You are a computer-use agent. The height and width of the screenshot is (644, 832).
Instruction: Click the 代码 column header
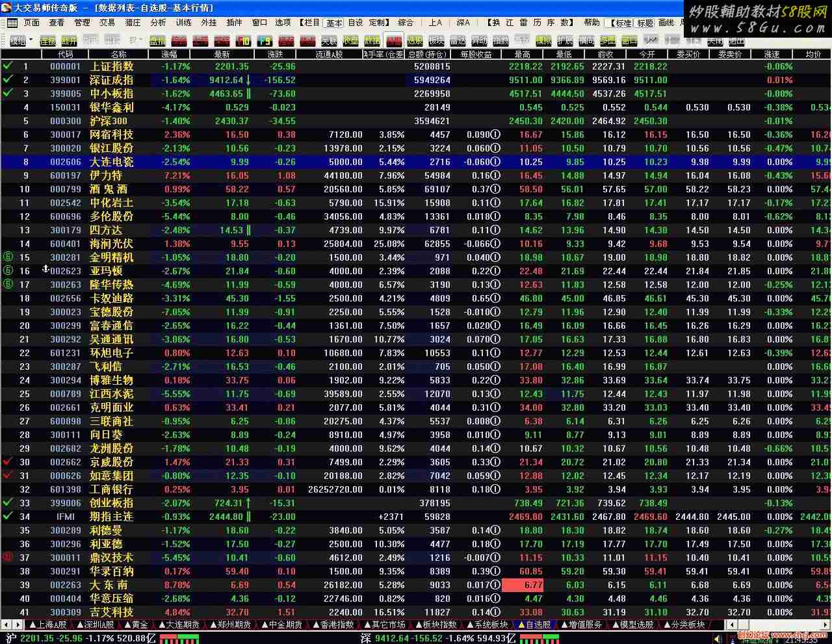point(66,55)
